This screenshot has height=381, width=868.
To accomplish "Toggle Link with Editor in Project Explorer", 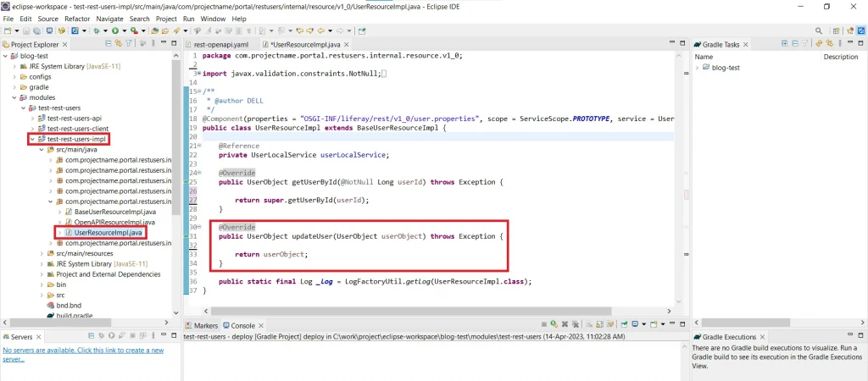I will 119,43.
